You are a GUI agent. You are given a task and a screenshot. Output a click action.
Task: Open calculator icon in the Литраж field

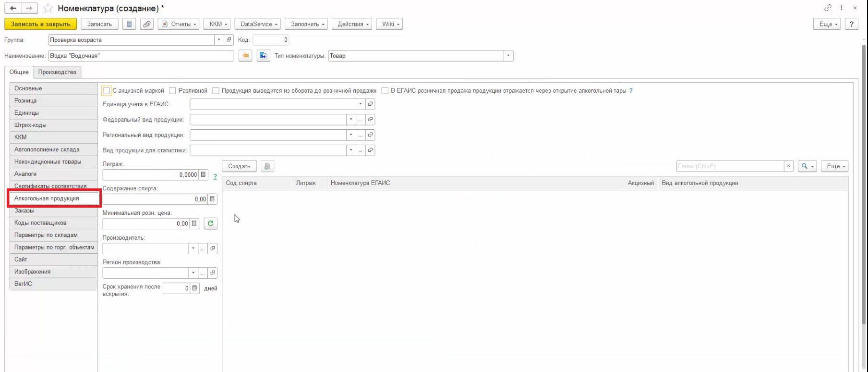[x=203, y=175]
